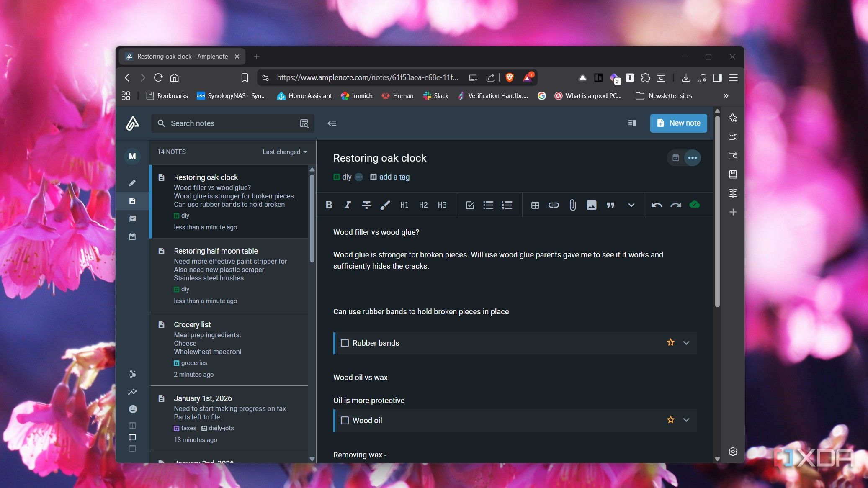Check the green cloud sync status icon
This screenshot has width=868, height=488.
(x=694, y=205)
